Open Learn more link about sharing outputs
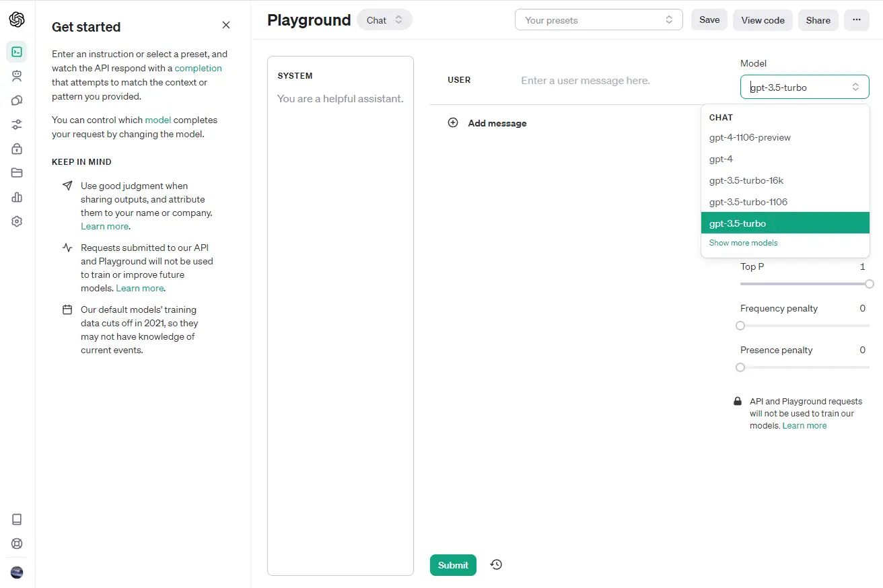Screen dimensions: 883x588 tap(104, 226)
